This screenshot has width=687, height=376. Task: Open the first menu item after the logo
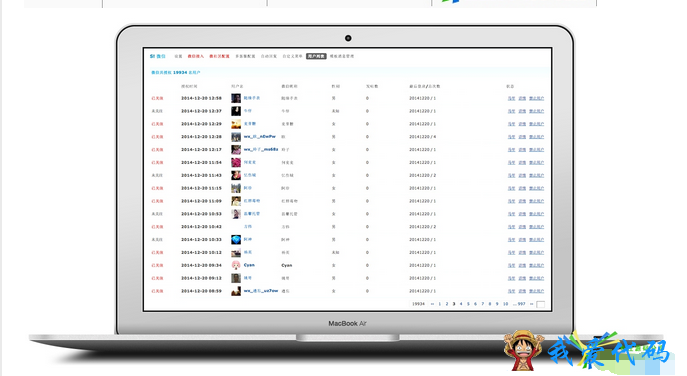pyautogui.click(x=178, y=56)
